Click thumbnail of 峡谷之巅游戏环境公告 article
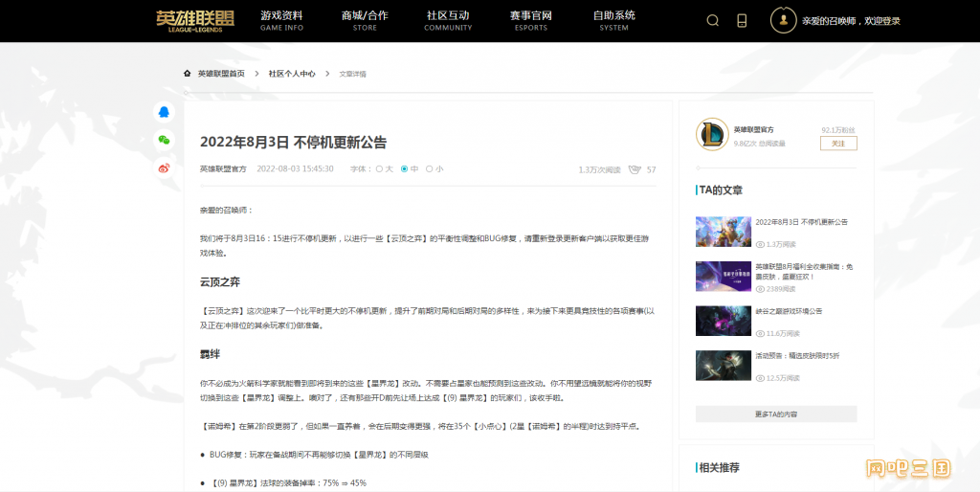The width and height of the screenshot is (980, 492). click(x=724, y=321)
